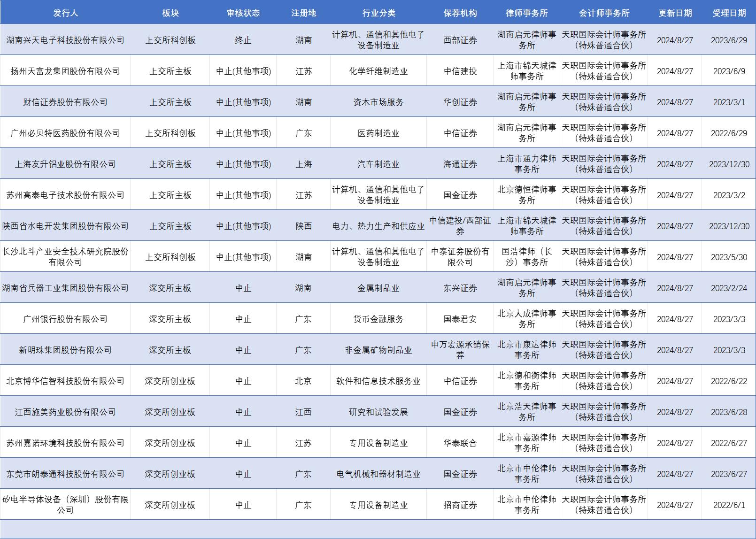This screenshot has height=539, width=756.
Task: Click the 更新日期 column header
Action: tap(675, 13)
